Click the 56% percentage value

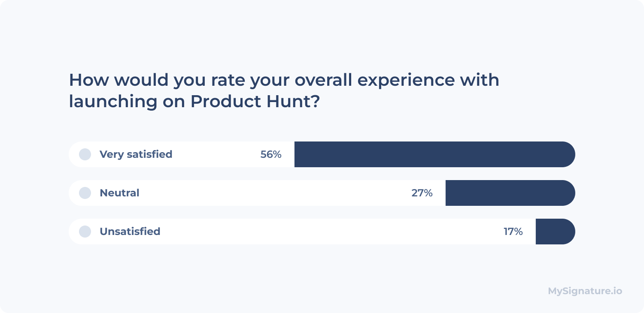tap(271, 154)
